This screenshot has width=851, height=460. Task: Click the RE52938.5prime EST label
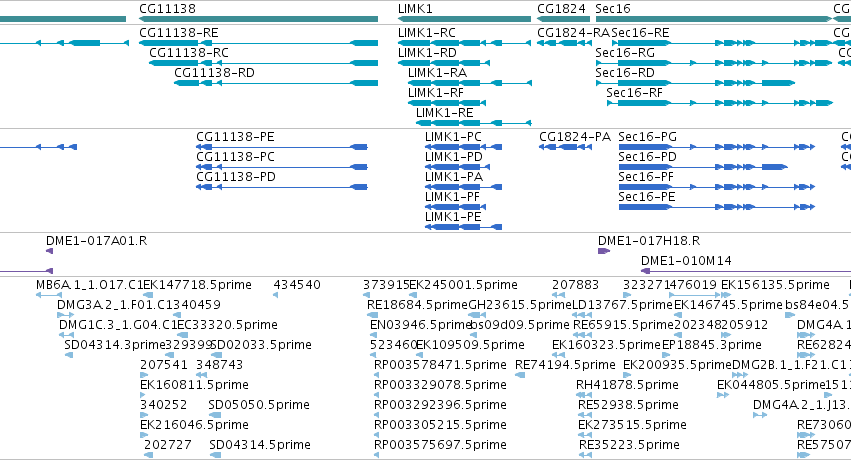pyautogui.click(x=628, y=405)
